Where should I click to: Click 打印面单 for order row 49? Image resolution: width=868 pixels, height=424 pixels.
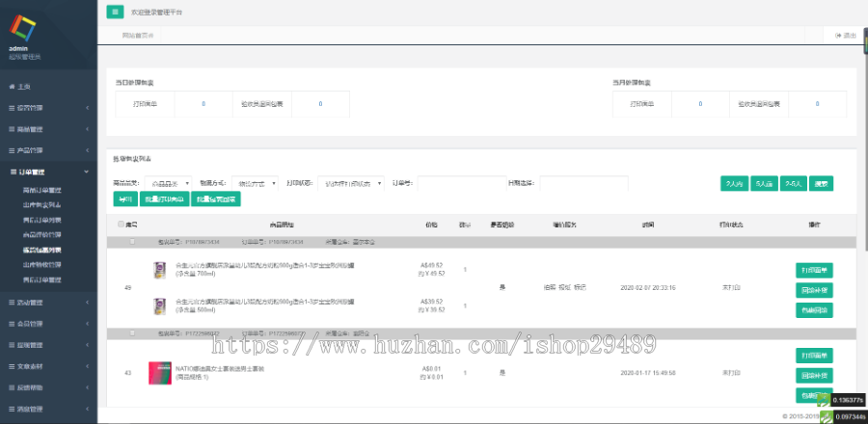tap(814, 271)
